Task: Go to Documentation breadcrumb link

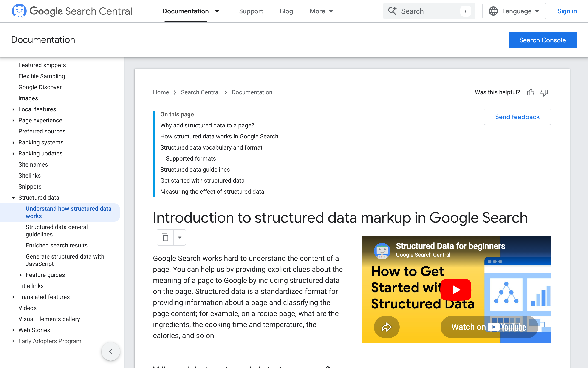Action: [252, 92]
